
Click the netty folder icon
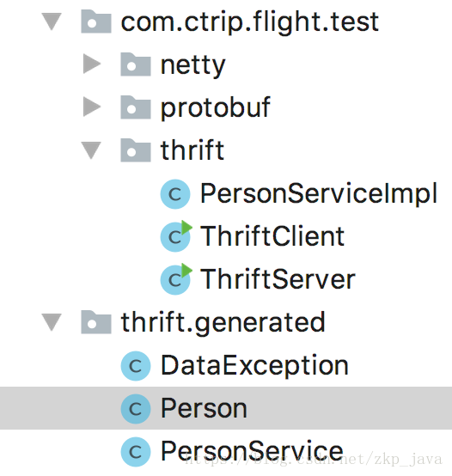[136, 64]
